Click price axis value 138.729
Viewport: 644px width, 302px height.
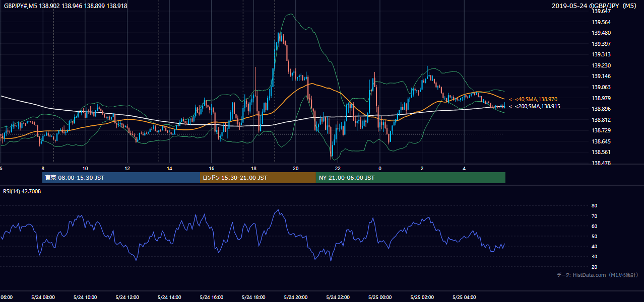pyautogui.click(x=601, y=130)
